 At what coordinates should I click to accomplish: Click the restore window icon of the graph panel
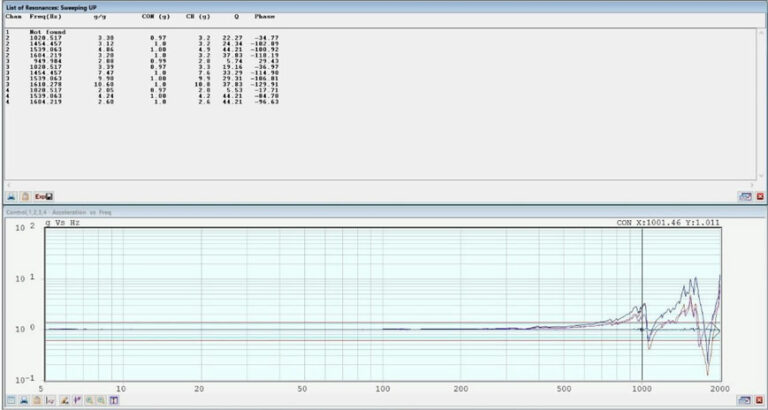[745, 400]
